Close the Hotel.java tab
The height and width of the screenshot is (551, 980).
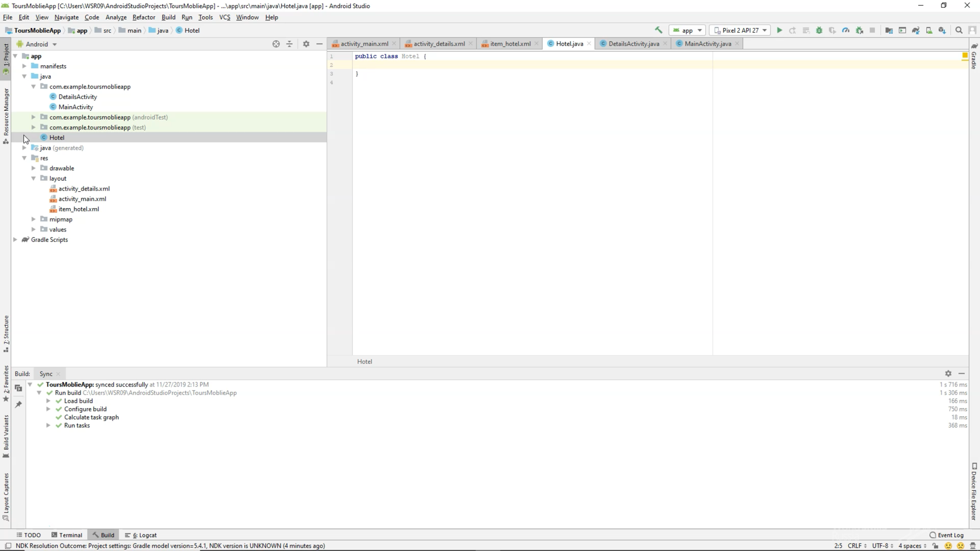point(589,44)
